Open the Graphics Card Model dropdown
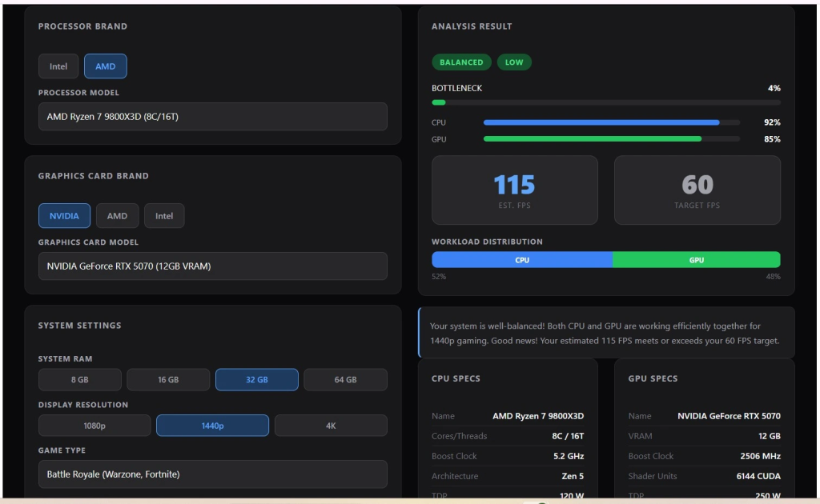 tap(213, 266)
